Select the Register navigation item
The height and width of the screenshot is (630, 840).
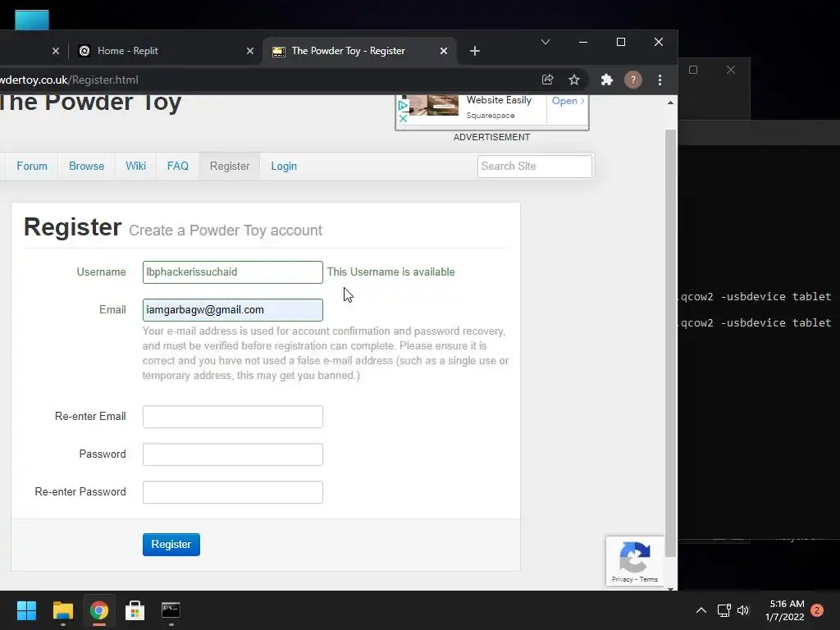tap(230, 166)
